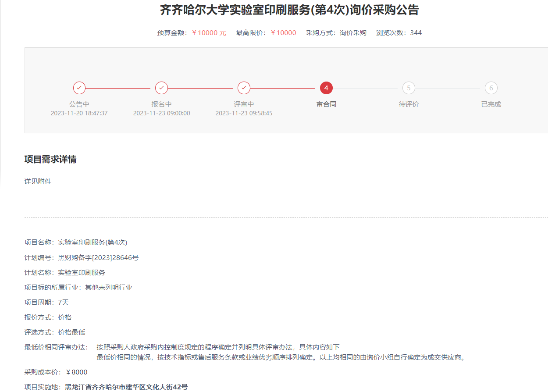Click the step 5 circle for 待评价
548x392 pixels.
point(409,88)
